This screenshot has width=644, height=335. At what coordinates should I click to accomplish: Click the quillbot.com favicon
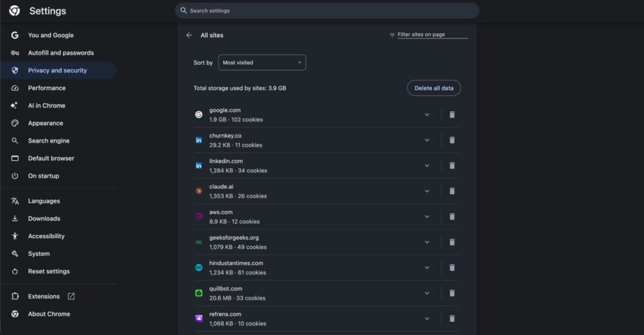pyautogui.click(x=199, y=293)
